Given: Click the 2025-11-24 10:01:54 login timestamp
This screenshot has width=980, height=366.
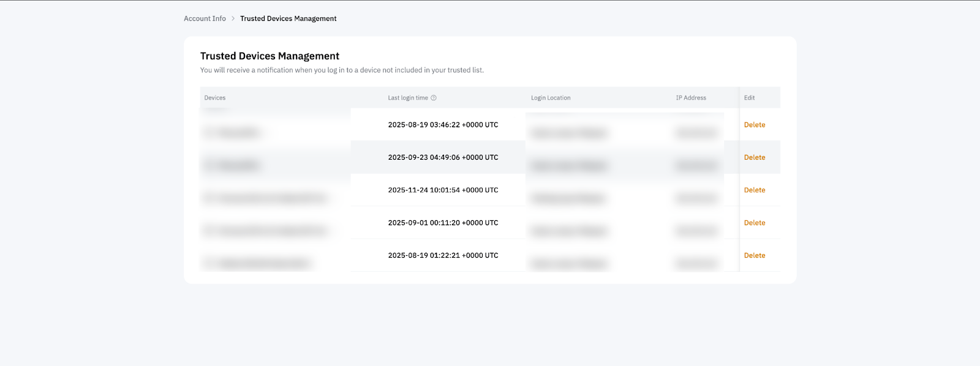Looking at the screenshot, I should click(443, 190).
